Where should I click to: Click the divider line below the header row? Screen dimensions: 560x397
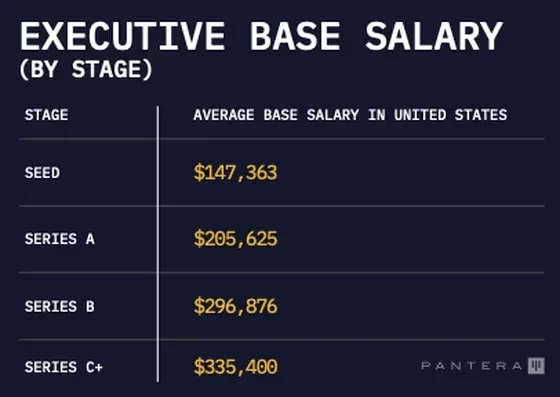pyautogui.click(x=281, y=139)
